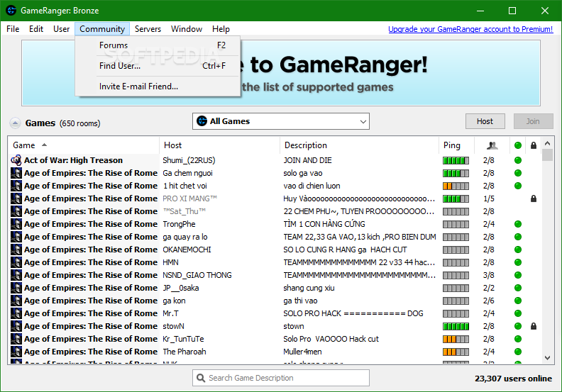Click the padlock icon in PRO XI MANG row
562x392 pixels.
coord(534,198)
